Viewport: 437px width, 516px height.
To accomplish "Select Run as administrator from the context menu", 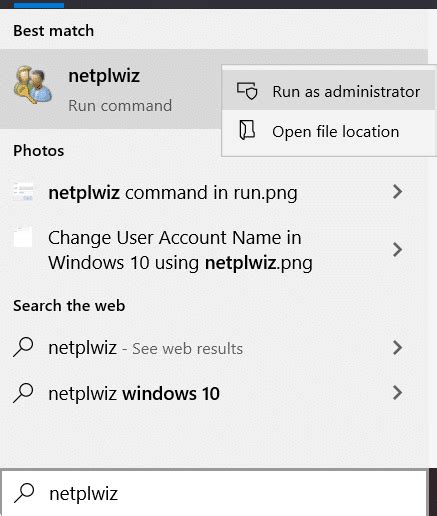I will tap(329, 91).
